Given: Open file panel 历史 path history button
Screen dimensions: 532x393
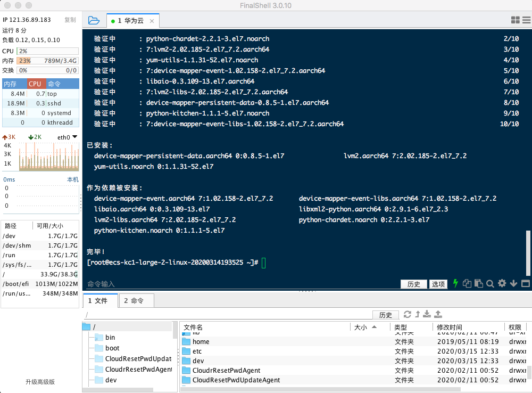Looking at the screenshot, I should [x=385, y=315].
